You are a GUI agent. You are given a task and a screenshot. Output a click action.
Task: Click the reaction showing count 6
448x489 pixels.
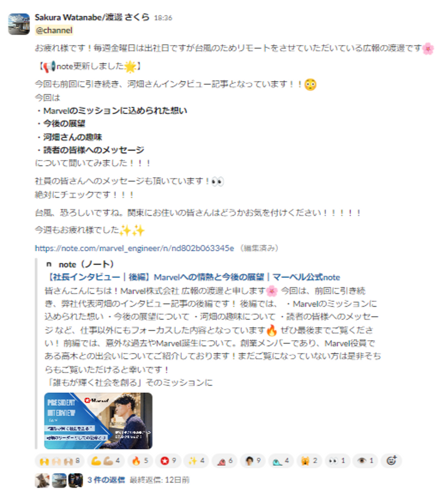[225, 461]
